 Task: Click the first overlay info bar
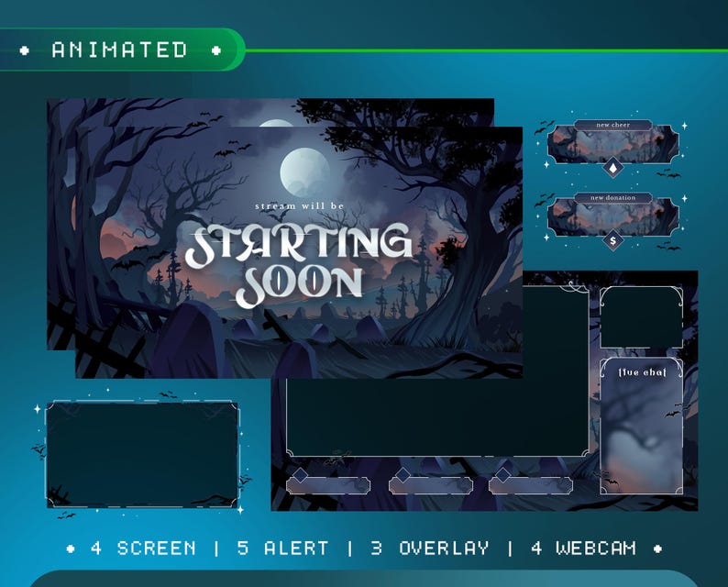coord(328,485)
